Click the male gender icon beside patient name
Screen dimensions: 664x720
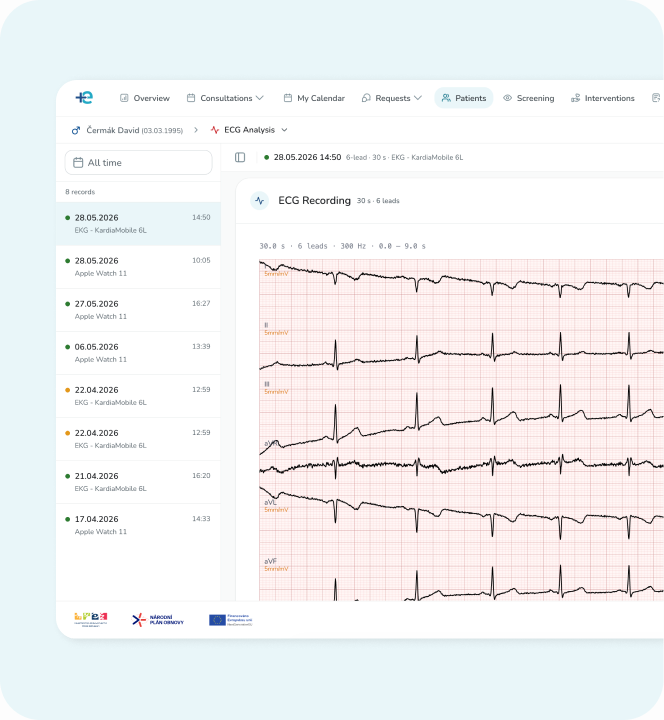76,130
